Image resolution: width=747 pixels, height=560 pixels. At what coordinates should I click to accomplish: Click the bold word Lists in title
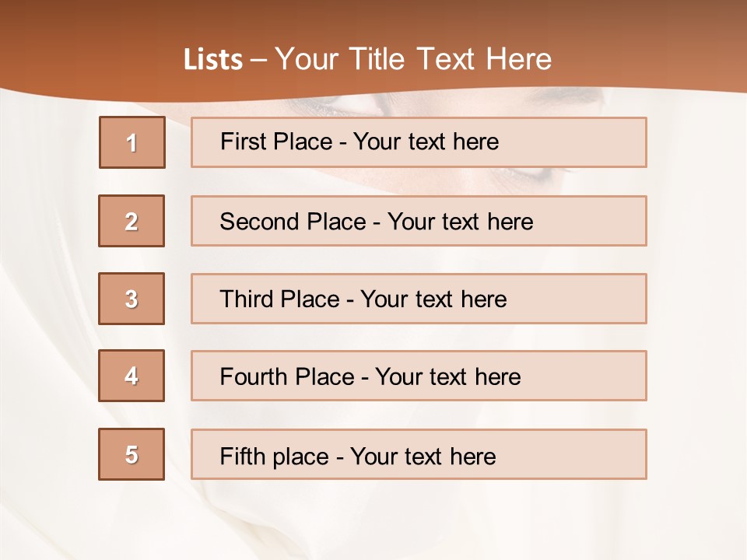click(213, 60)
